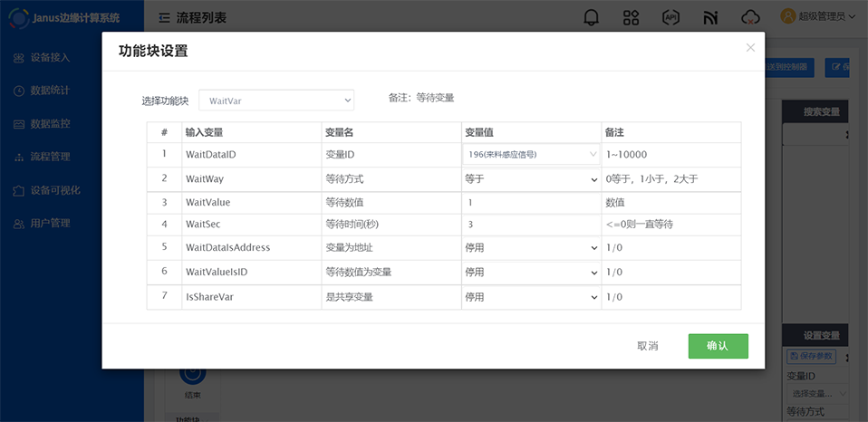Click the WaitWay table cell
This screenshot has width=868, height=422.
(252, 179)
